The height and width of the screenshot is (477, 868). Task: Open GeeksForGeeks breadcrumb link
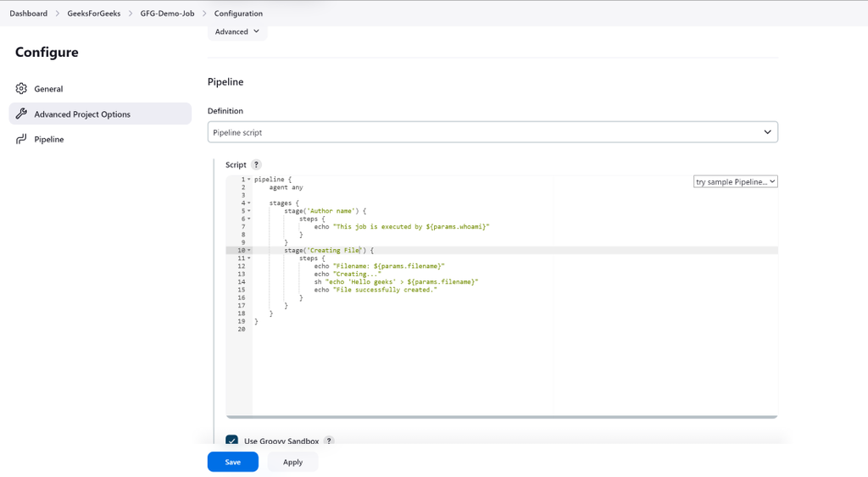pos(94,14)
